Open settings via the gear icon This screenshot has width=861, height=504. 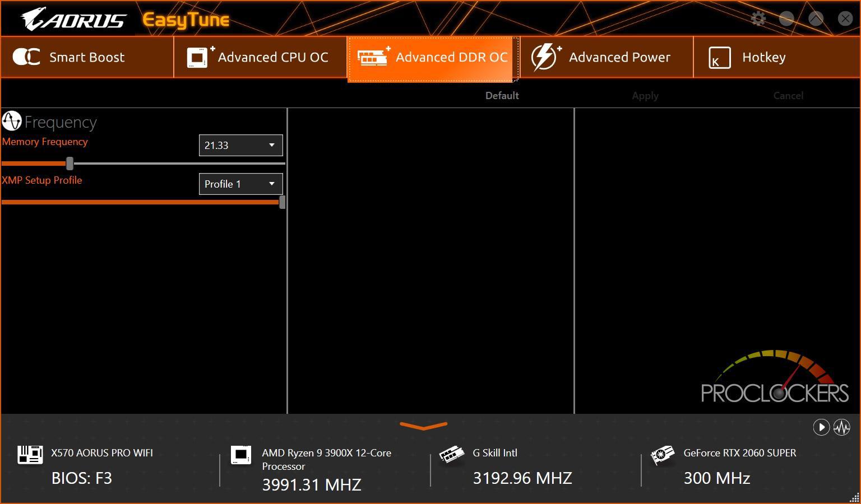point(758,18)
